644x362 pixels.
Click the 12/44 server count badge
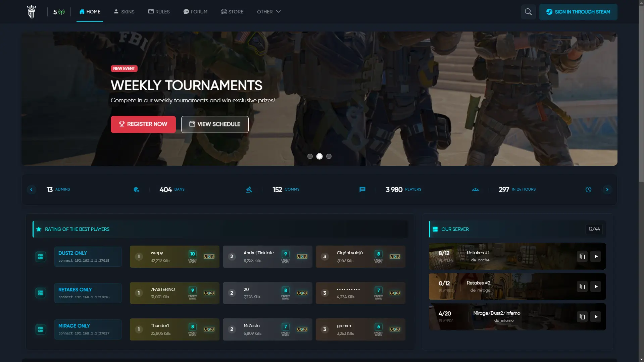(594, 229)
